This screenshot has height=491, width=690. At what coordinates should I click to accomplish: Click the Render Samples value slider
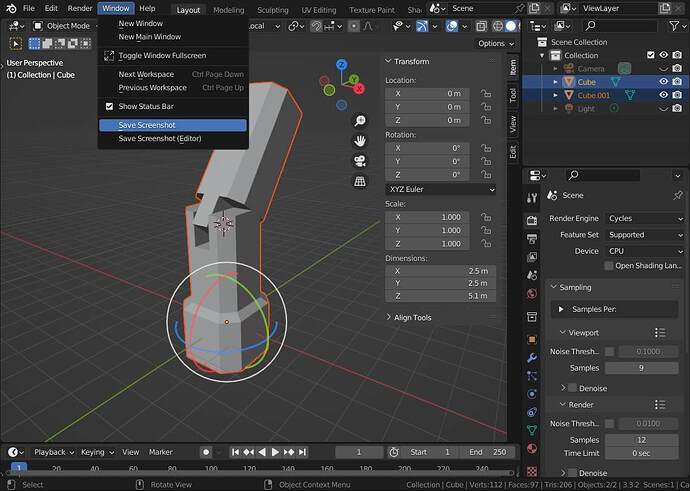point(642,440)
